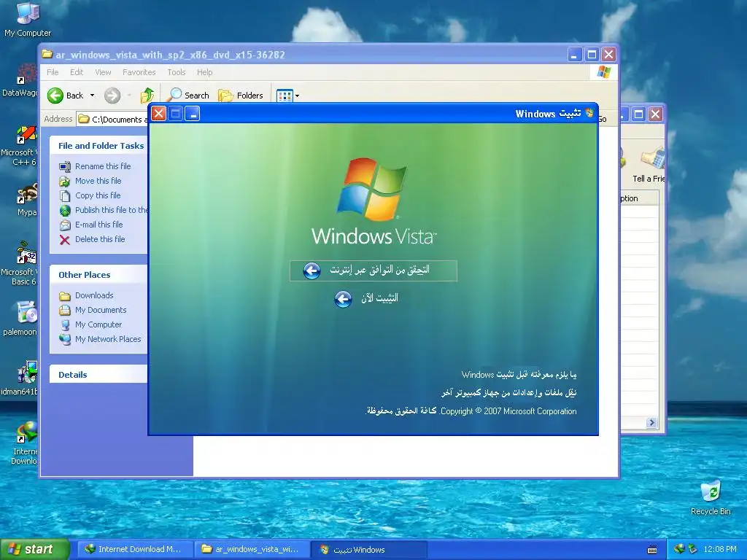The height and width of the screenshot is (560, 747).
Task: Click the red X Delete this file icon
Action: tap(65, 239)
